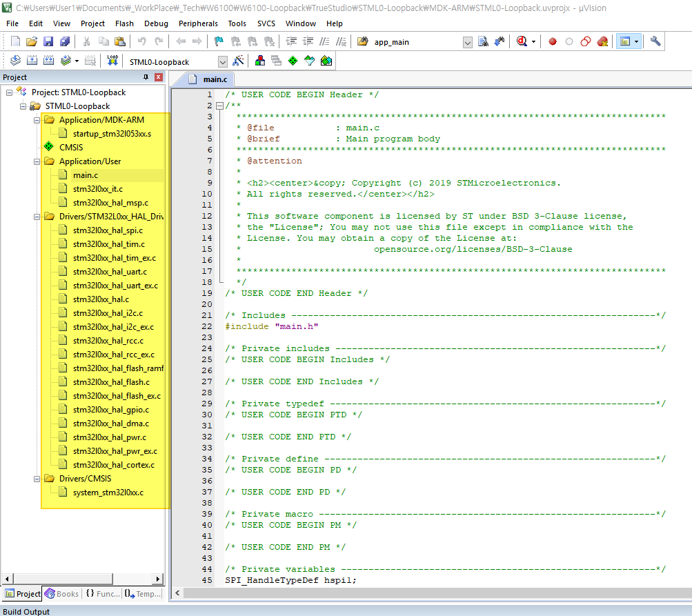Rebuild all target files

click(x=48, y=61)
